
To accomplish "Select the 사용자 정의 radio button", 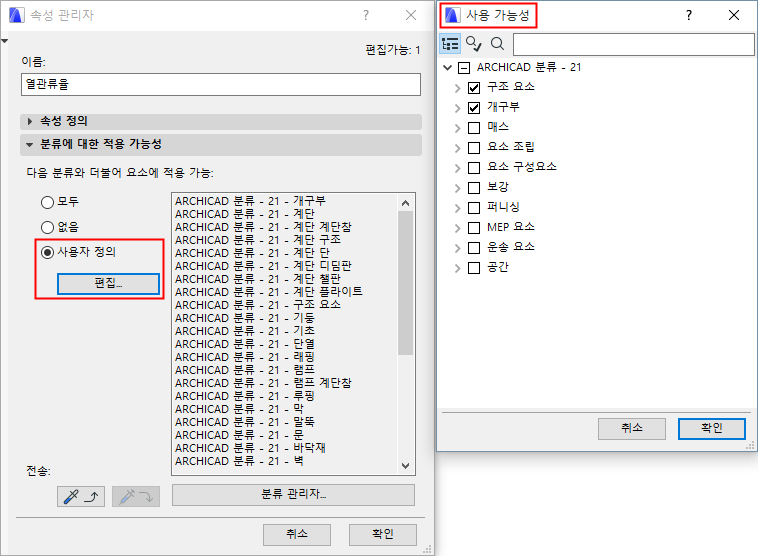I will coord(47,252).
